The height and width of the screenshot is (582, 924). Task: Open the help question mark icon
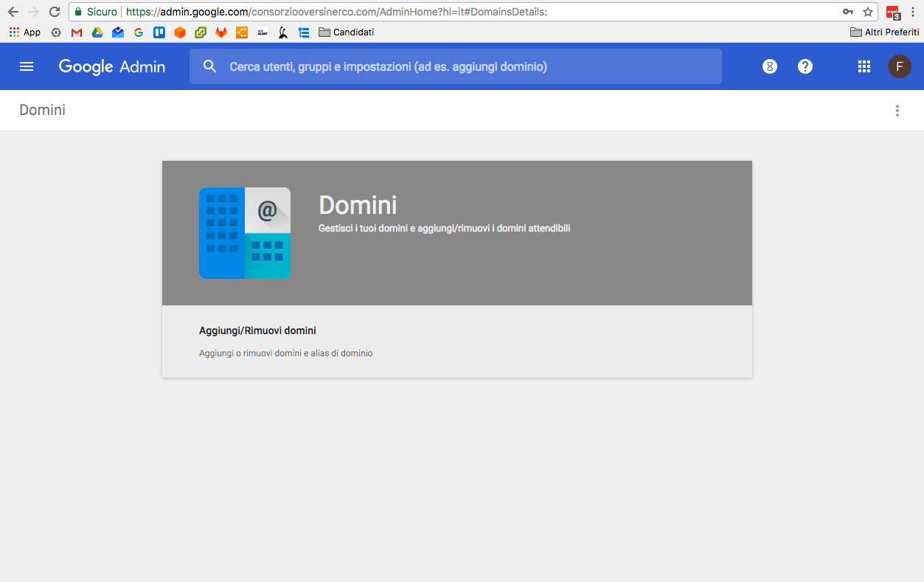805,66
